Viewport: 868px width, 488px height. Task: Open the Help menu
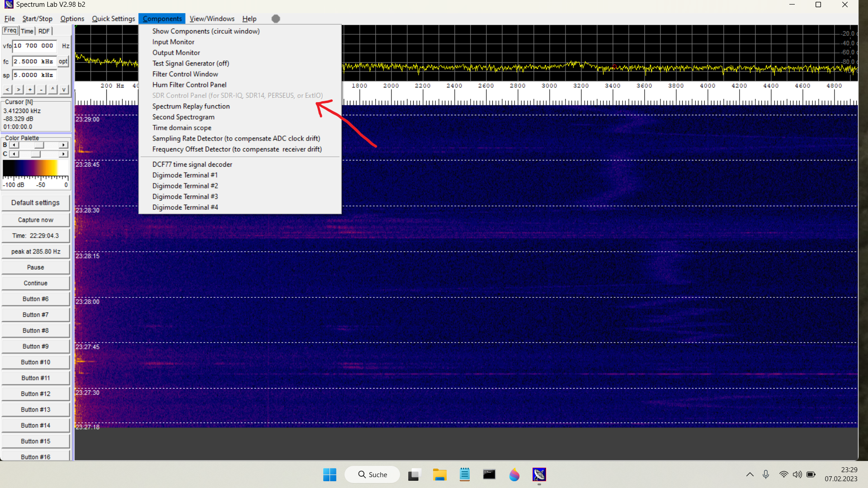[x=249, y=19]
